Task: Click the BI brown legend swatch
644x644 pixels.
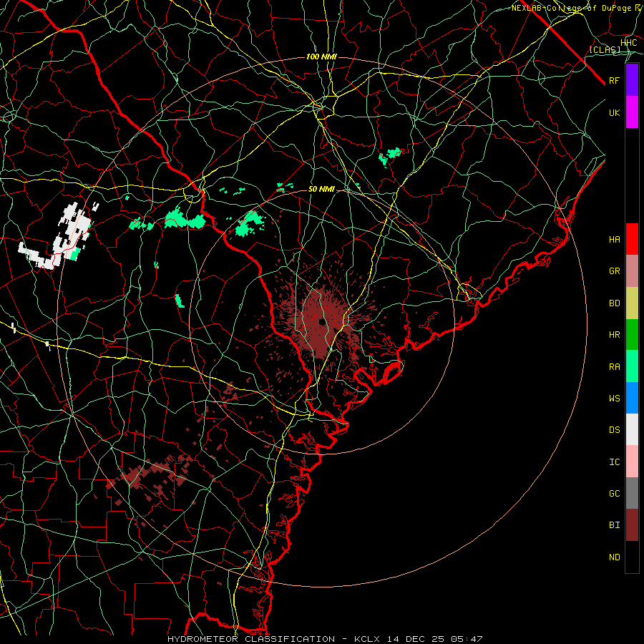Action: pyautogui.click(x=632, y=525)
